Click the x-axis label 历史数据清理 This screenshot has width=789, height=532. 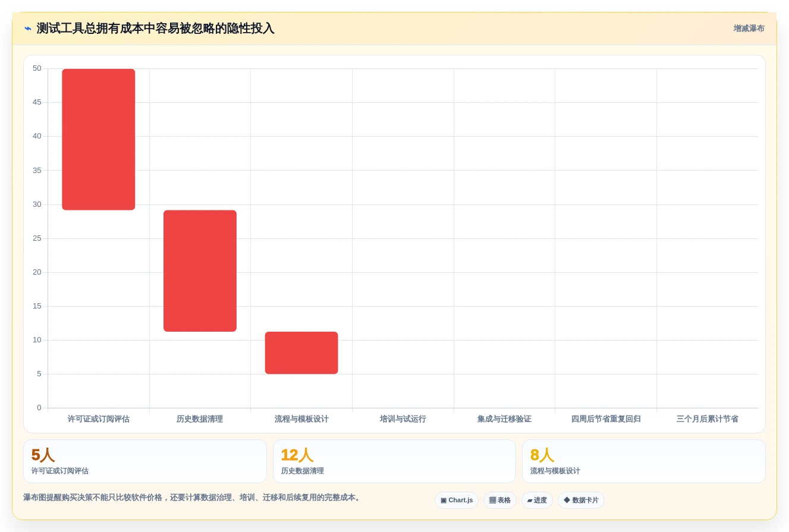[200, 419]
